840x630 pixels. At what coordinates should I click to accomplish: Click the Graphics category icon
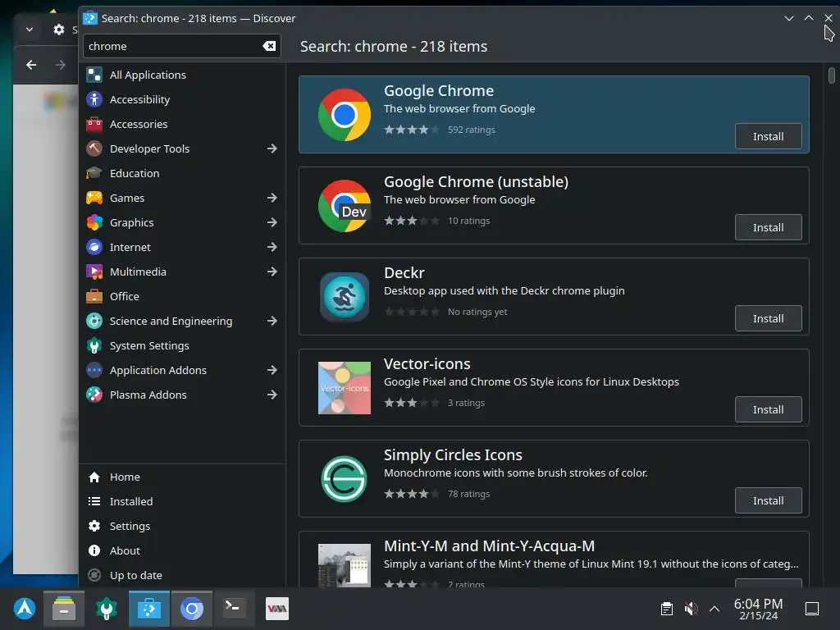(x=94, y=223)
